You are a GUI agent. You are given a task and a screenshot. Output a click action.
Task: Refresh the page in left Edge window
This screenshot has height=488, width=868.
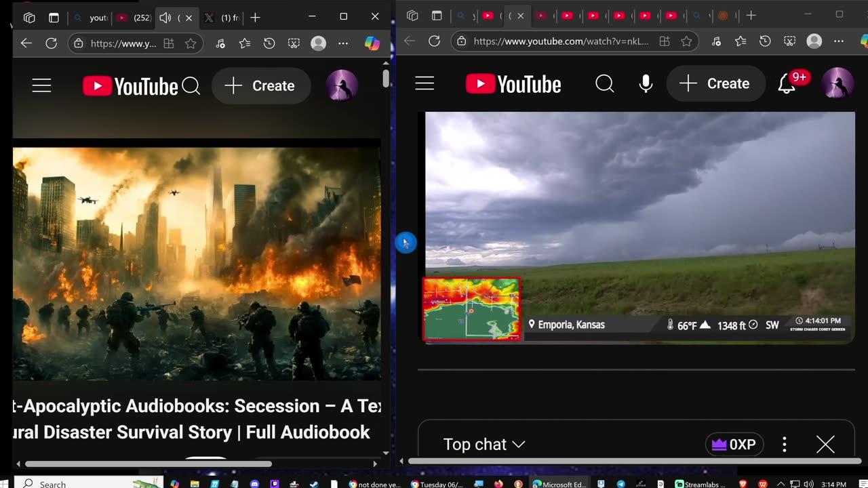click(51, 43)
